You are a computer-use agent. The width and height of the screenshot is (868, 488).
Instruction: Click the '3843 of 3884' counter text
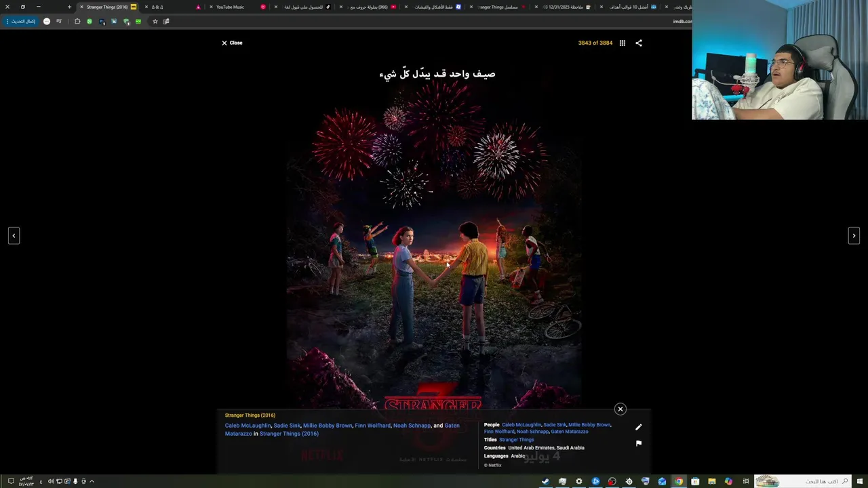tap(595, 43)
